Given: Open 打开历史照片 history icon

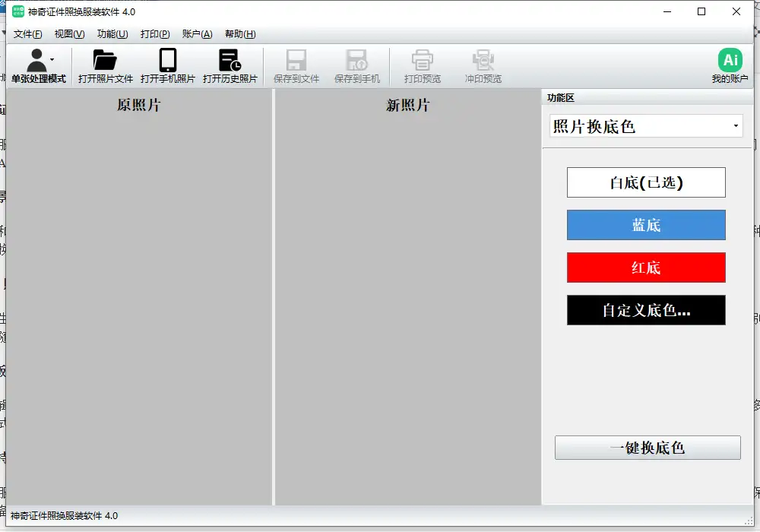Looking at the screenshot, I should (x=230, y=61).
